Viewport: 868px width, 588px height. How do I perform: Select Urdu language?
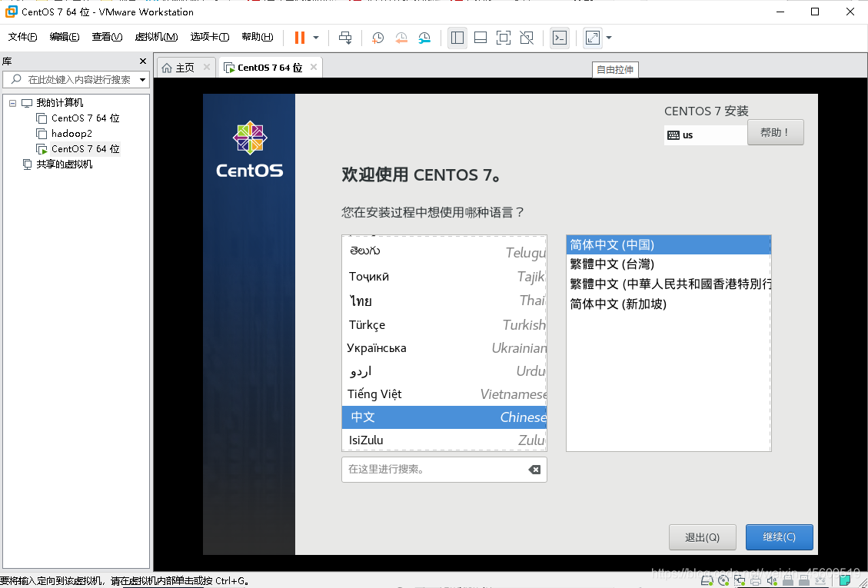point(444,371)
